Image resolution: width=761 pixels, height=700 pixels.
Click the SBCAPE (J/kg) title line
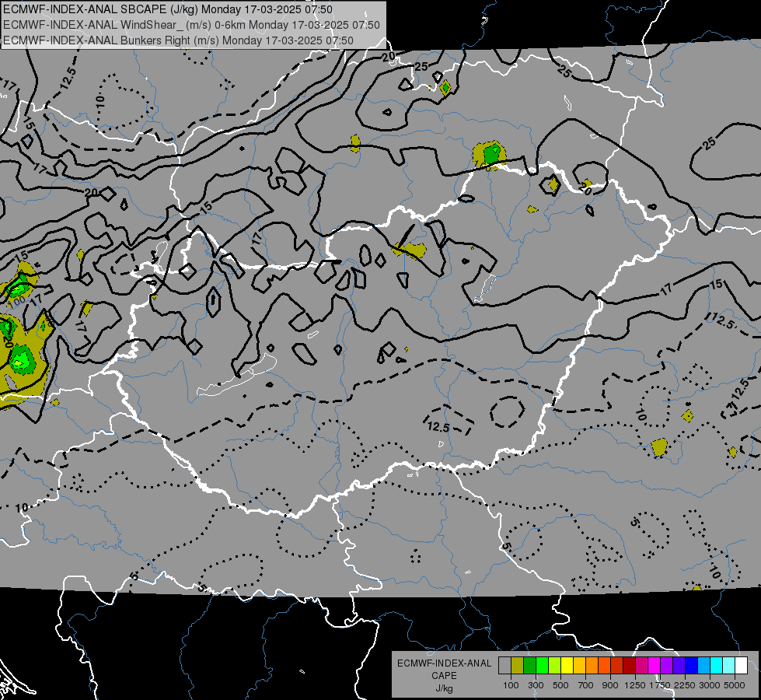coord(167,9)
